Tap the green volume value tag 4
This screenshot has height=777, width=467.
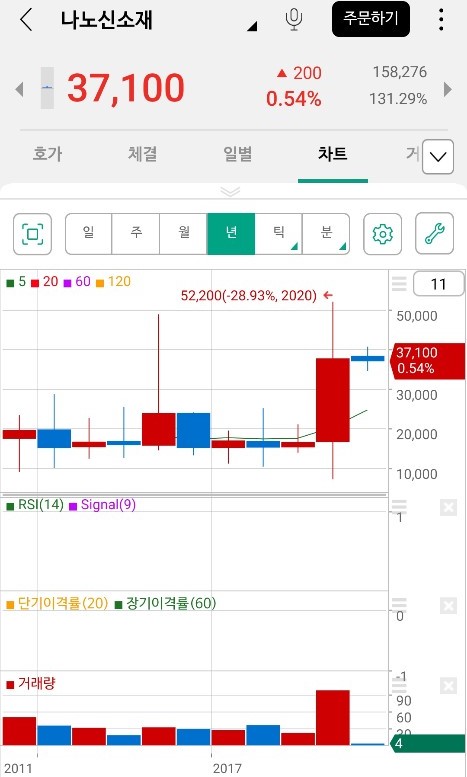(428, 743)
